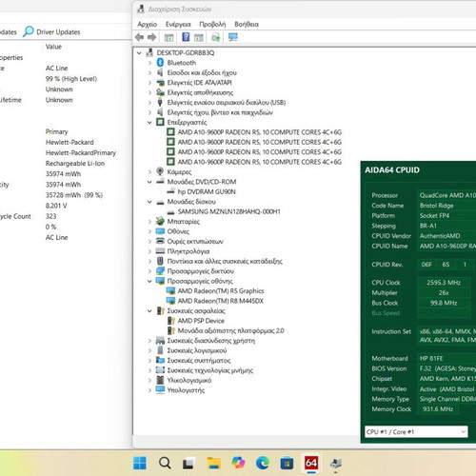476x476 pixels.
Task: Open Copilot from the taskbar
Action: [238, 463]
